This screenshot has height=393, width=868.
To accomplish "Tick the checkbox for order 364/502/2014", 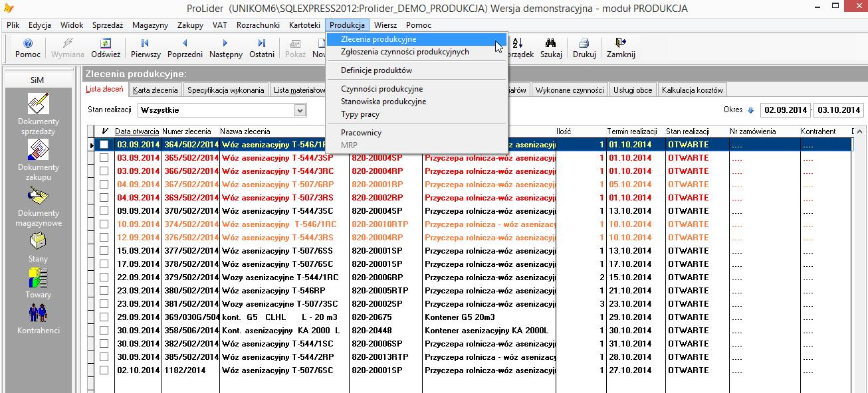I will tap(104, 145).
